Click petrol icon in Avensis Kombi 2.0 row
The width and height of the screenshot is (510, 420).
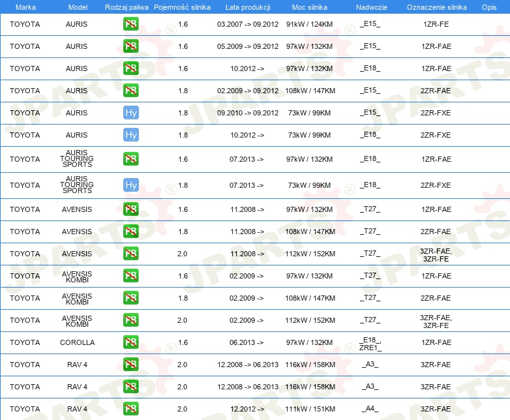pos(130,320)
